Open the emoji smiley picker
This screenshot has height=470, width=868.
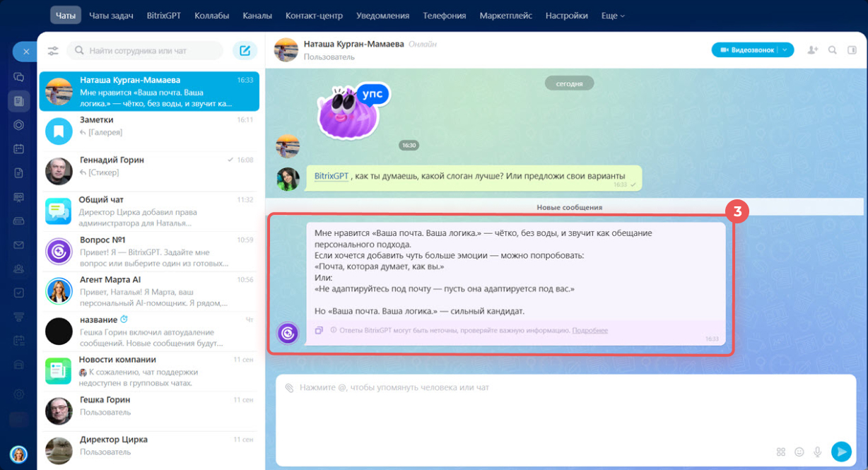(x=799, y=452)
